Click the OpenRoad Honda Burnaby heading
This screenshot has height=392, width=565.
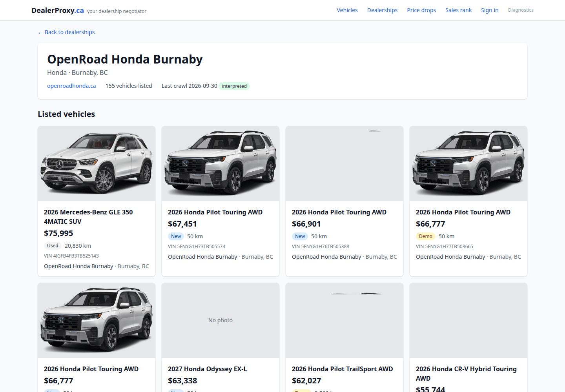[125, 59]
